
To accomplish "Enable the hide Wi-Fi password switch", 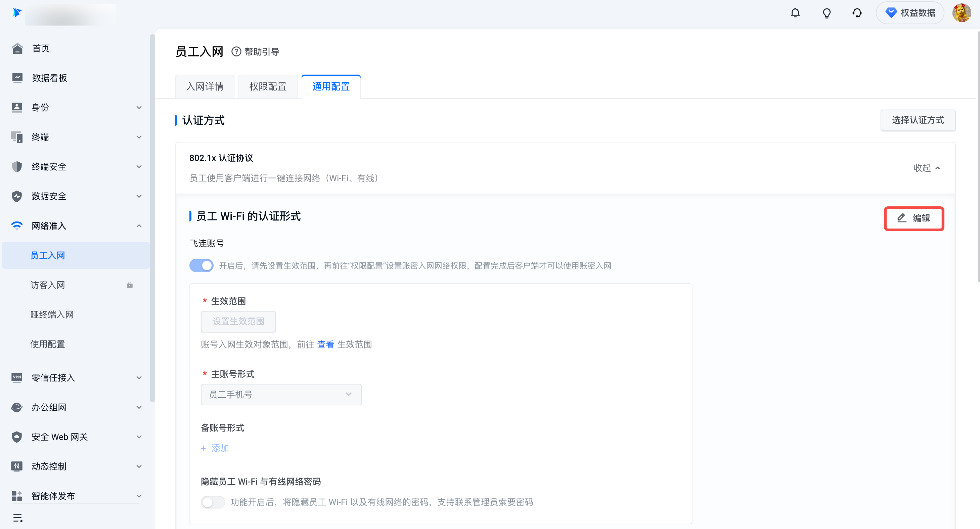I will point(213,502).
